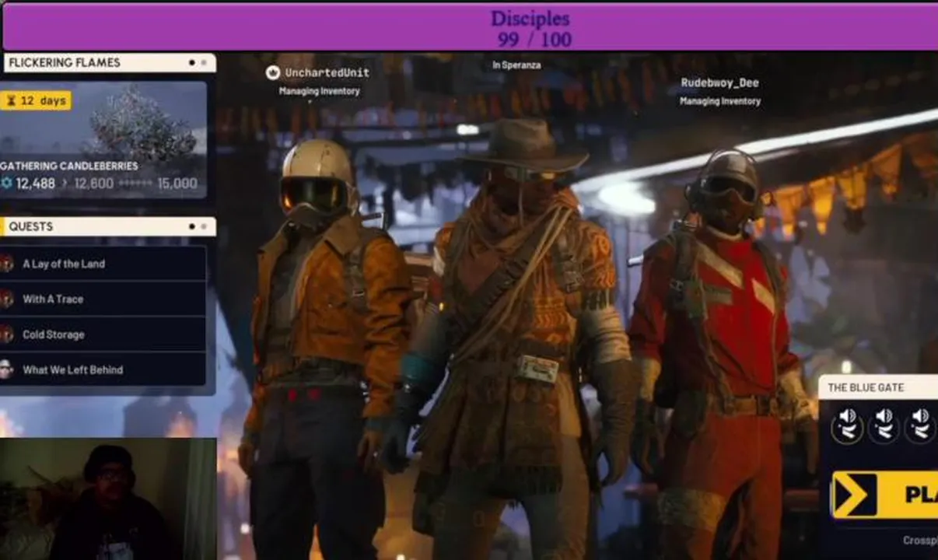Open the Cold Storage quest
Screen dimensions: 938x560
(103, 334)
